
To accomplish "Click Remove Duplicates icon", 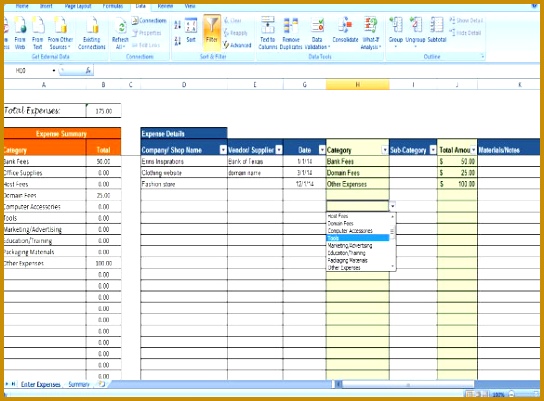I will click(x=291, y=33).
